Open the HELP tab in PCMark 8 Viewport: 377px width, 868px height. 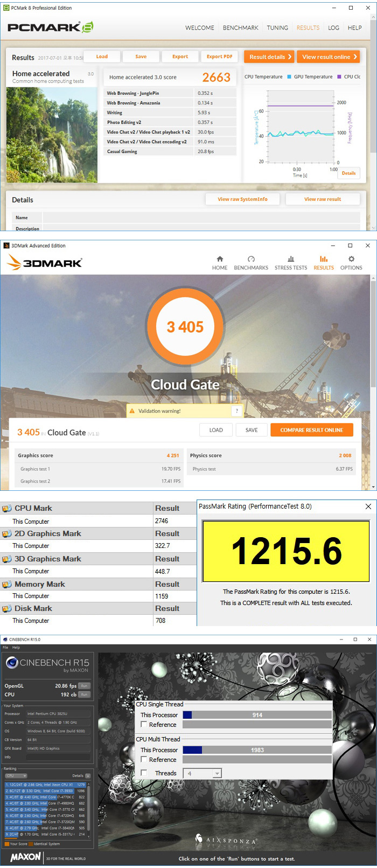355,27
